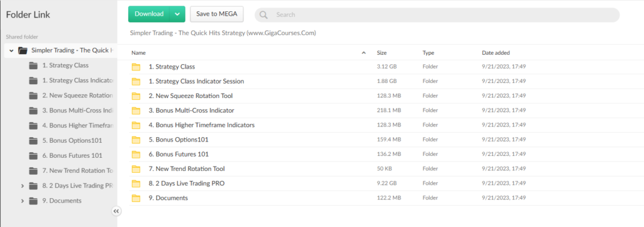644x227 pixels.
Task: Open 8. 2 Days Live Trading PRO in file list
Action: (186, 184)
